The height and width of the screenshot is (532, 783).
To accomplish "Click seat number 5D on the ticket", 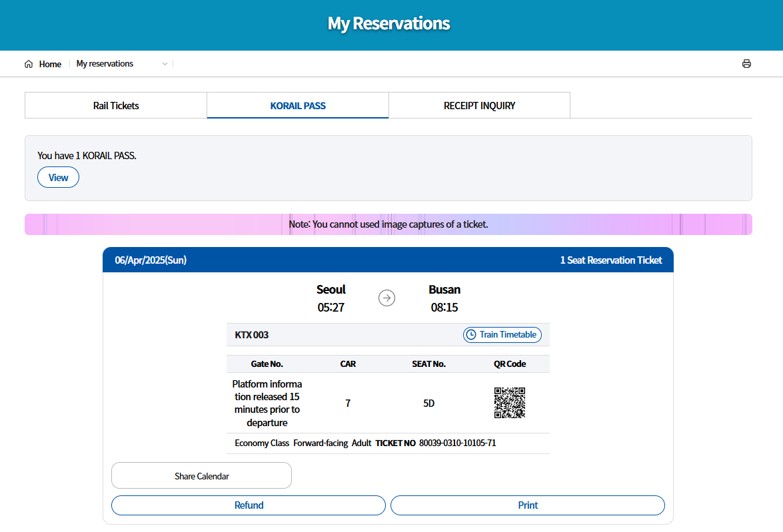I will (x=429, y=403).
